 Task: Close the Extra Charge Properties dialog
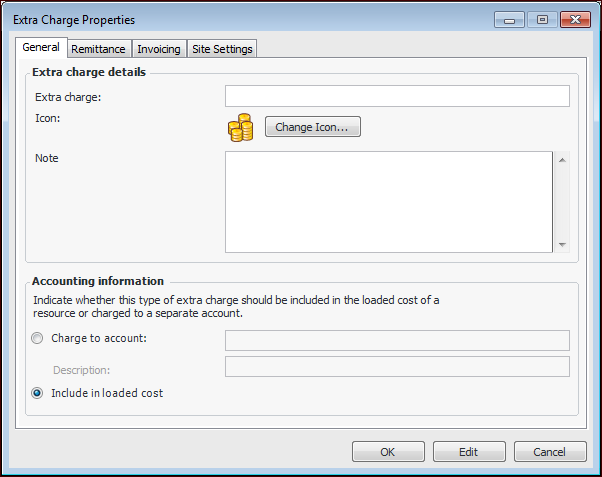pyautogui.click(x=574, y=19)
